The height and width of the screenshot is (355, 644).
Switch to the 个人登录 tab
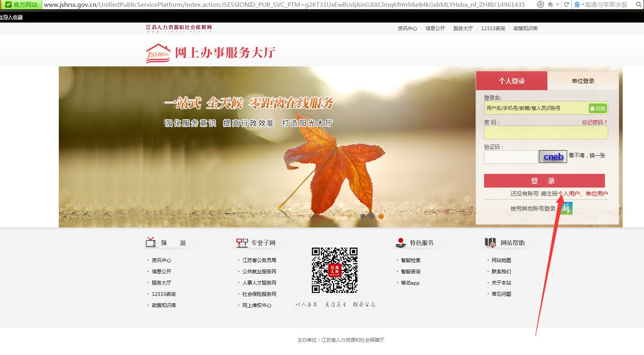(511, 80)
